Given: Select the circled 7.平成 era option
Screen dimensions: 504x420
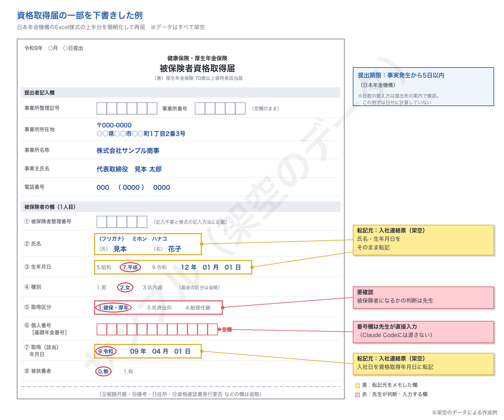Looking at the screenshot, I should 130,267.
